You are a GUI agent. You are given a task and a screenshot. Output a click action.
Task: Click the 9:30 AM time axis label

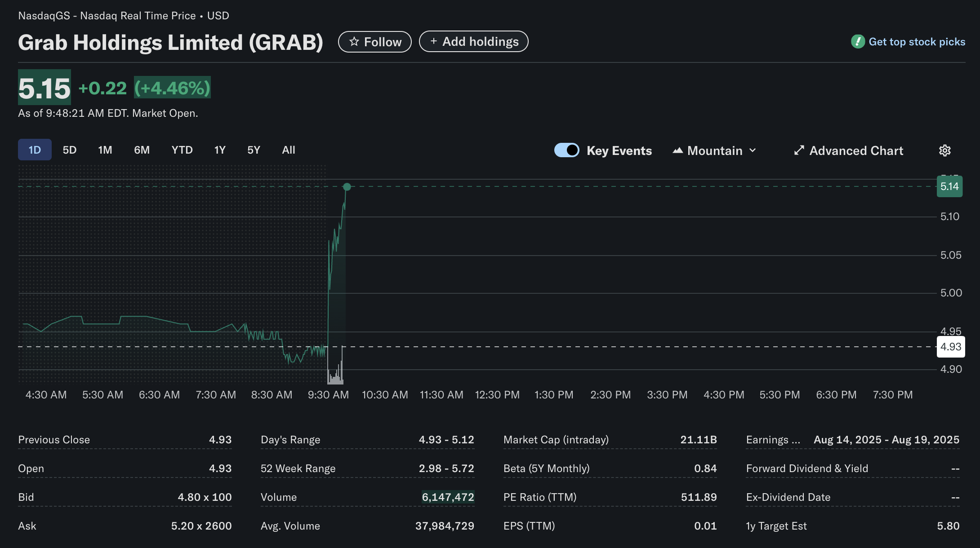point(328,395)
